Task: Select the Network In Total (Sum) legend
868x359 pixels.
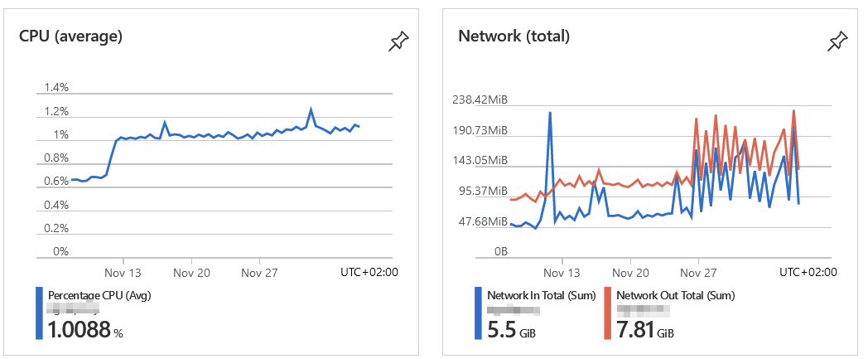Action: pyautogui.click(x=542, y=295)
